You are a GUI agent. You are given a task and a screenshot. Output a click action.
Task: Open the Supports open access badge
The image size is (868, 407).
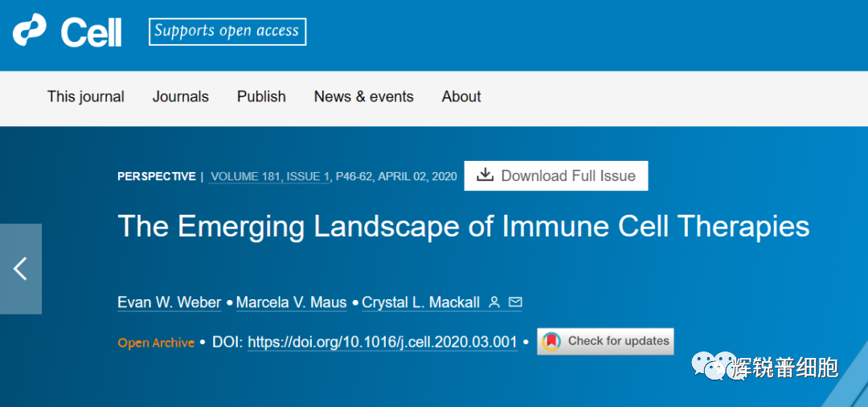[227, 31]
